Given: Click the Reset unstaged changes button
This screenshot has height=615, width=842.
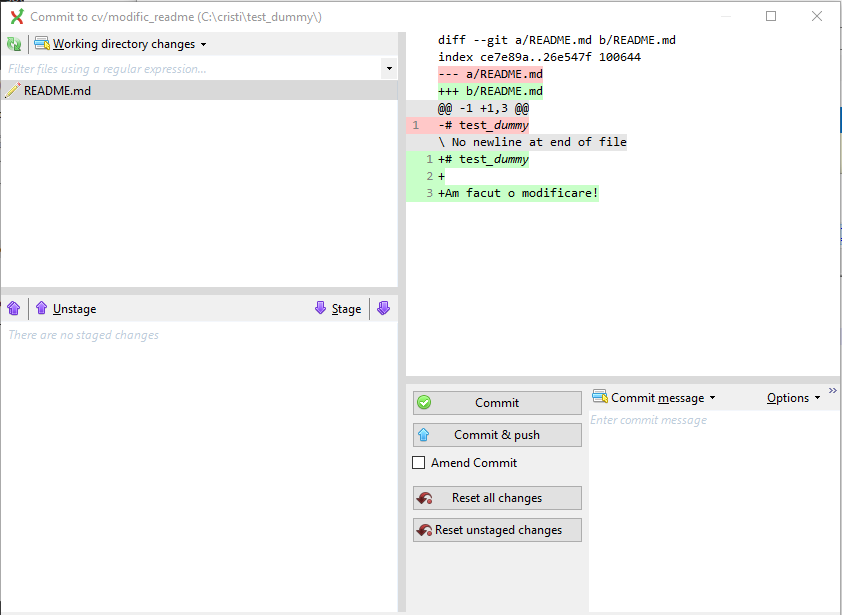Looking at the screenshot, I should click(x=497, y=530).
